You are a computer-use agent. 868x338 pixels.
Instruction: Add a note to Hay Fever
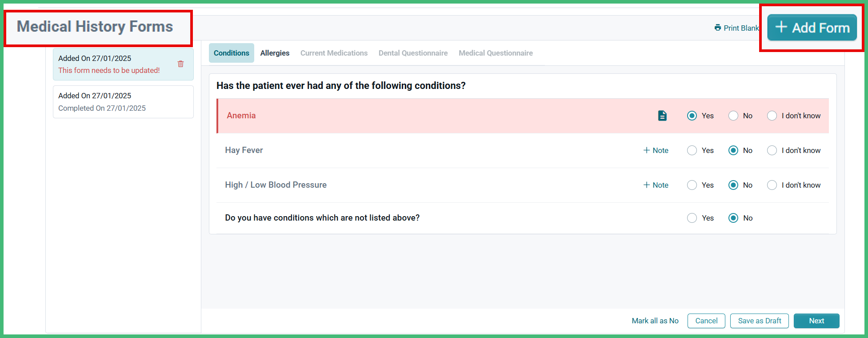(656, 150)
